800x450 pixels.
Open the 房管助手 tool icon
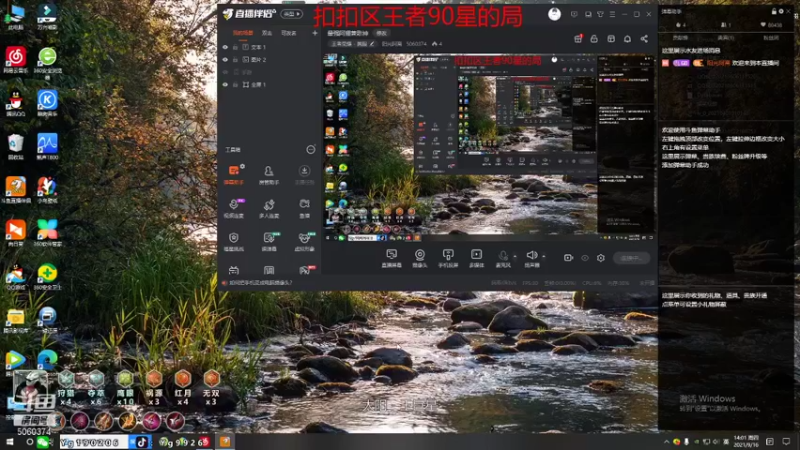269,174
